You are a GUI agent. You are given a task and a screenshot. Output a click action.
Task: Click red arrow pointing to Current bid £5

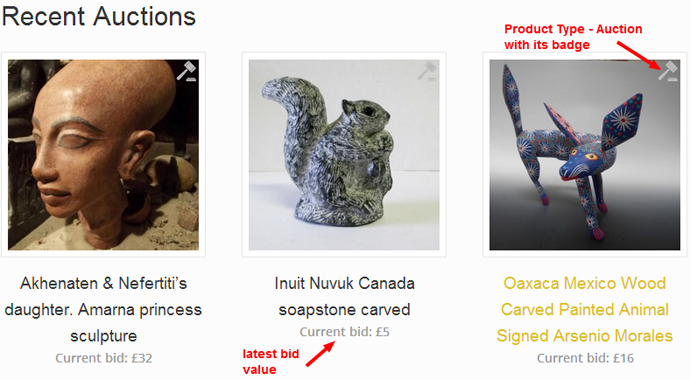[x=320, y=354]
